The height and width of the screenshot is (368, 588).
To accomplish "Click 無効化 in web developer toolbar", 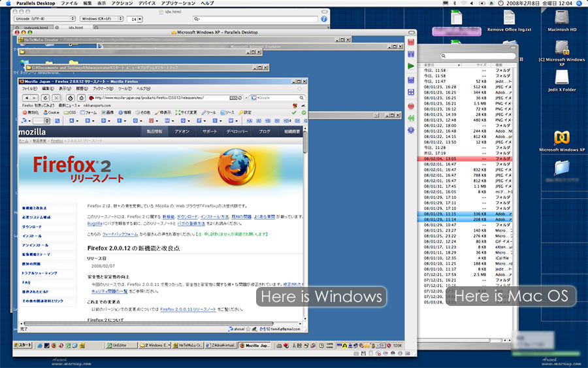I will pos(30,112).
